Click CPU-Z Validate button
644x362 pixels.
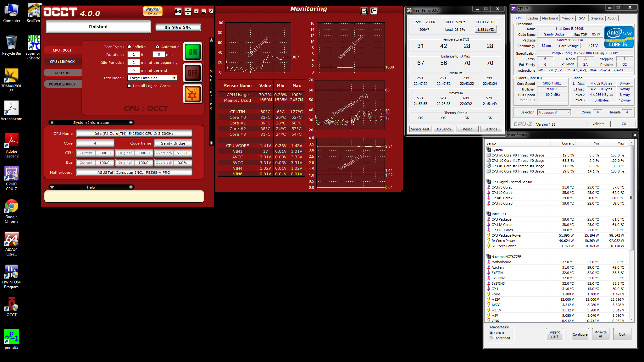tap(598, 124)
